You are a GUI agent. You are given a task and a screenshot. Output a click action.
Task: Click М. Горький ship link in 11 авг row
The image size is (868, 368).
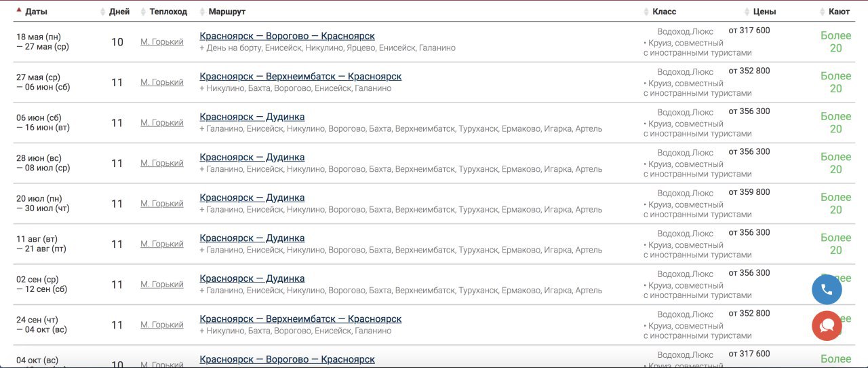[162, 244]
